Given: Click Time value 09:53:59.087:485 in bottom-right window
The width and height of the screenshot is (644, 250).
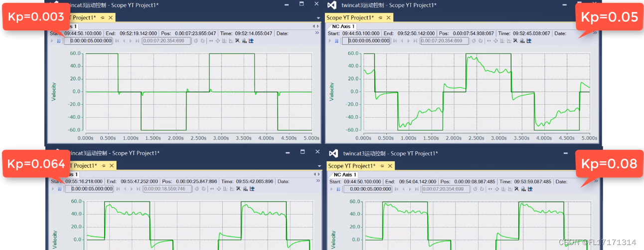Looking at the screenshot, I should (532, 181).
